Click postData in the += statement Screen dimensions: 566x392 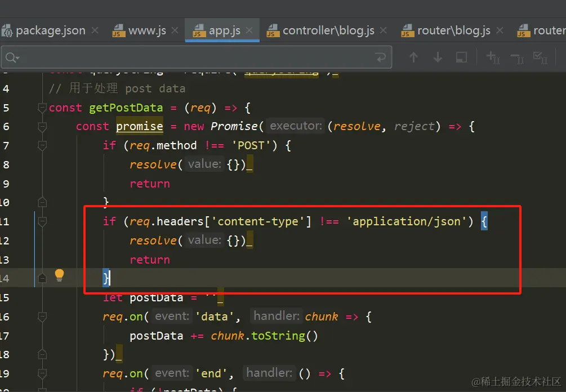(157, 336)
